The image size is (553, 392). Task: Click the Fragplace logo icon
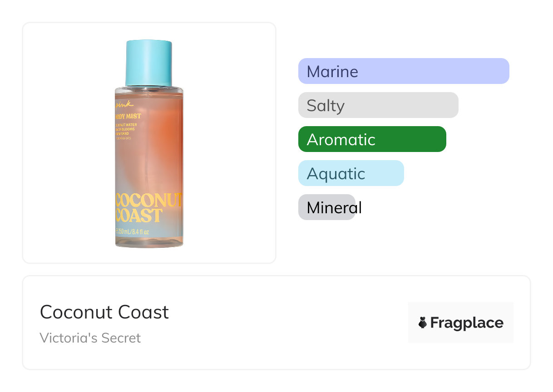pos(423,323)
